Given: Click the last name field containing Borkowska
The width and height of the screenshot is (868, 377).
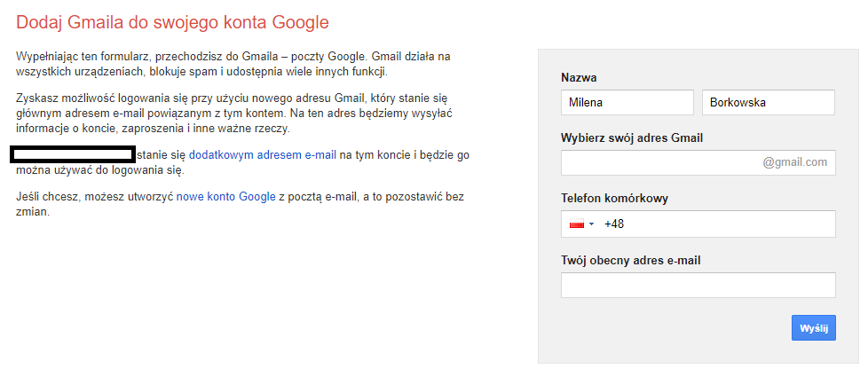Looking at the screenshot, I should click(x=768, y=103).
